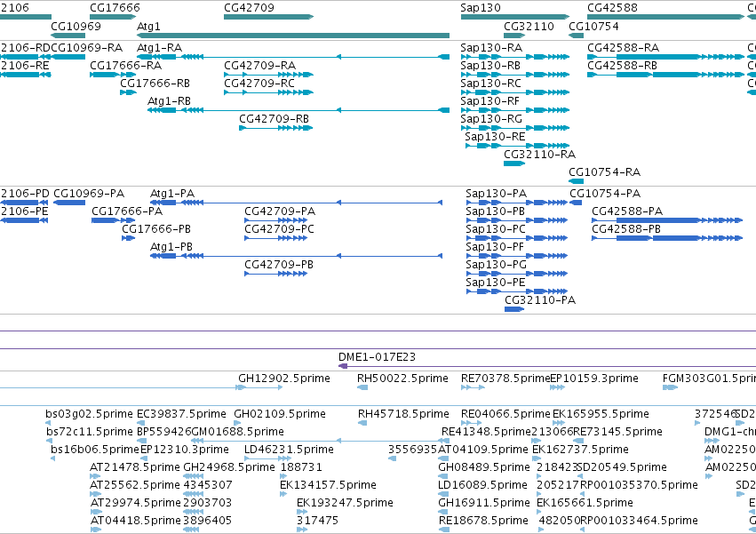Select protein CG10969-PA
756x534 pixels.
coord(69,203)
